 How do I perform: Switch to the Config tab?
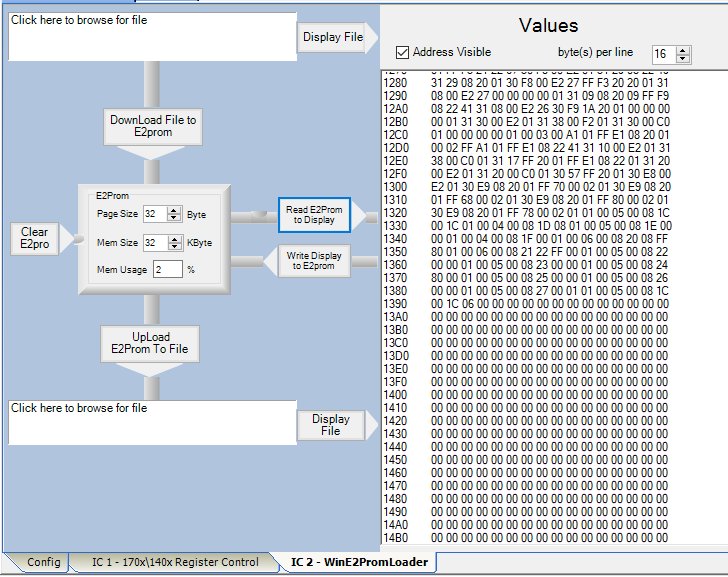click(43, 562)
